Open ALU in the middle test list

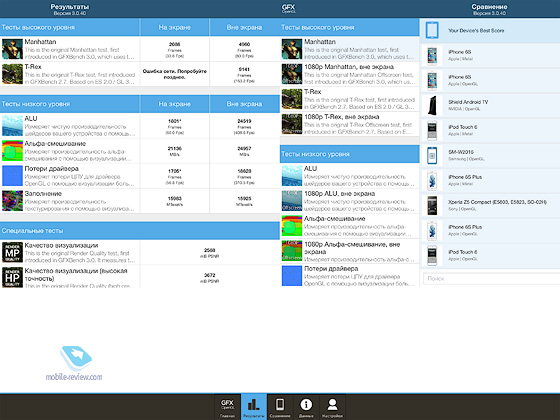click(350, 176)
